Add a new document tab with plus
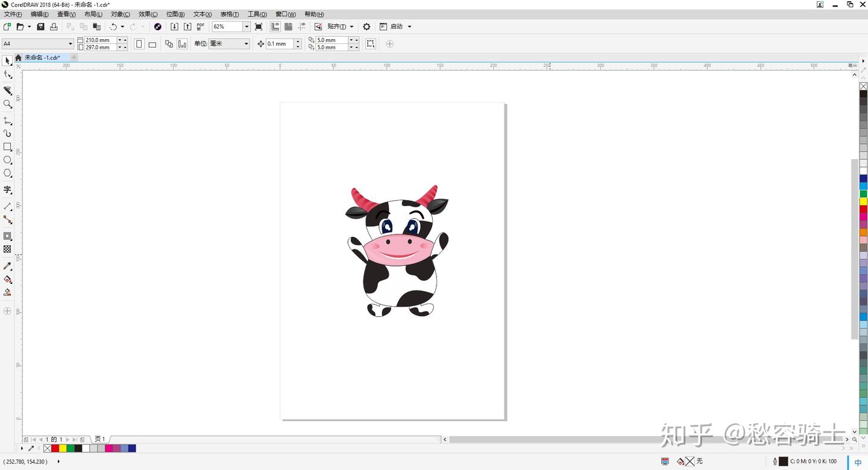868x470 pixels. 74,58
